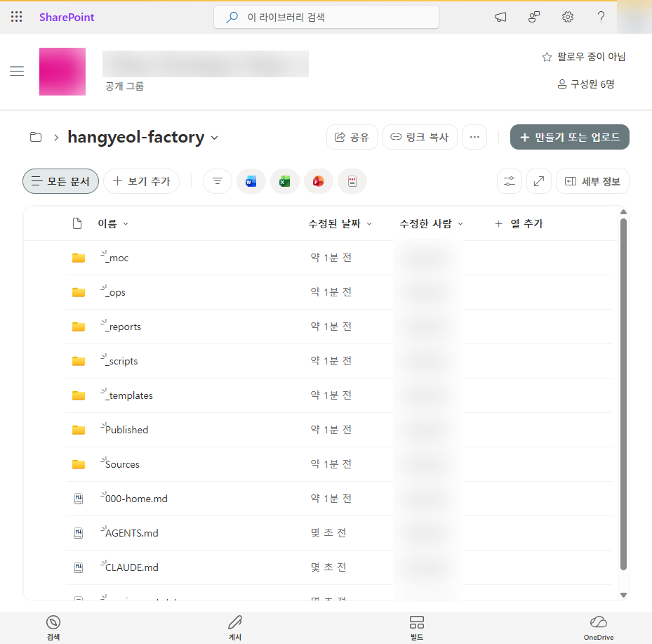Open the _templates folder

(x=131, y=395)
